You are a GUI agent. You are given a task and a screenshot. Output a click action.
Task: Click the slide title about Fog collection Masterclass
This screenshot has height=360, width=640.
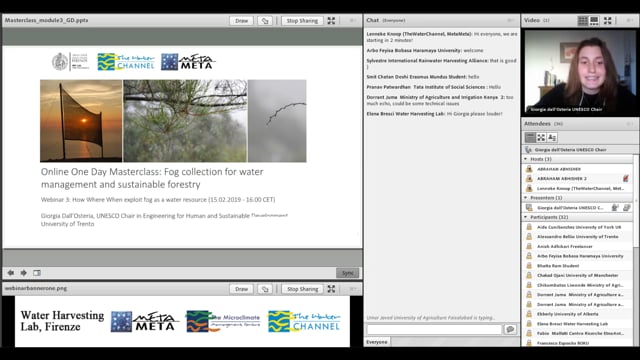tap(152, 178)
